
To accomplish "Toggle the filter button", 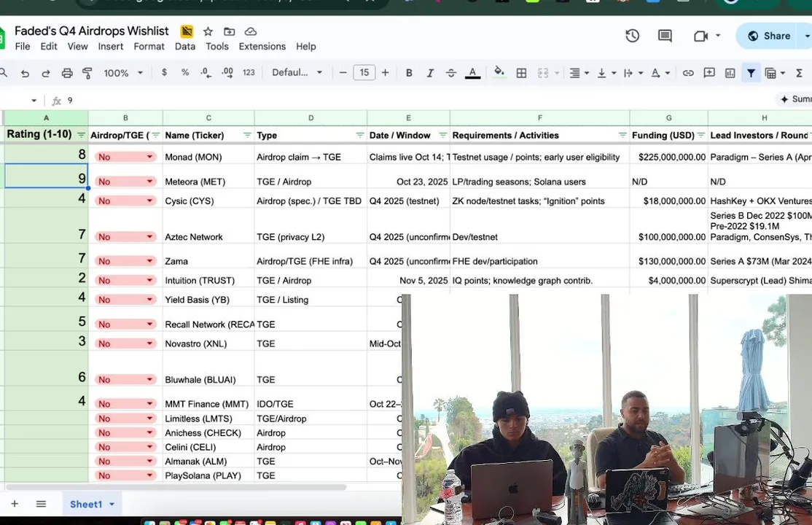I will (751, 73).
